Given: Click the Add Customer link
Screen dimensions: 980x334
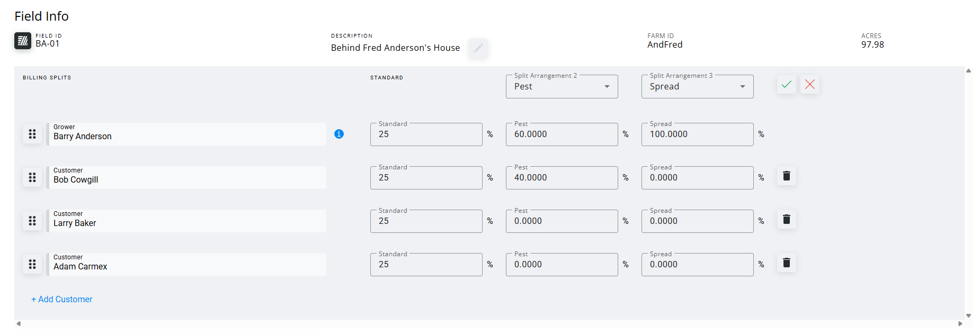Looking at the screenshot, I should [62, 300].
